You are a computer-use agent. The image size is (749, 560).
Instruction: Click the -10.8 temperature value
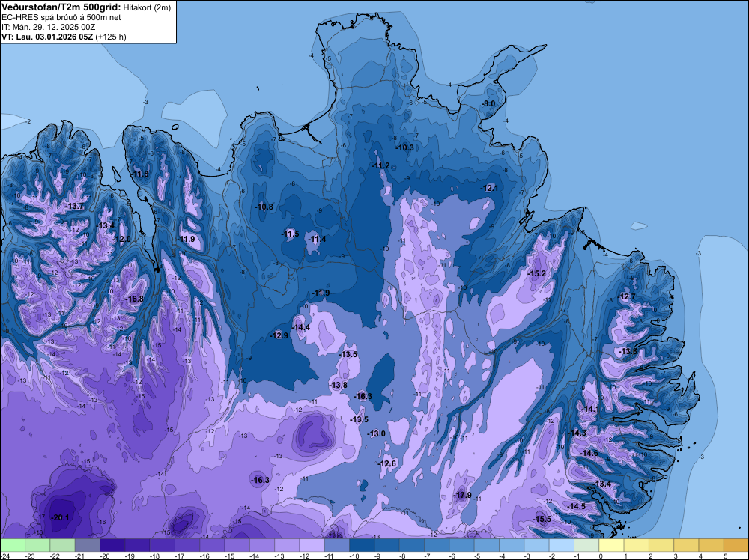(264, 207)
